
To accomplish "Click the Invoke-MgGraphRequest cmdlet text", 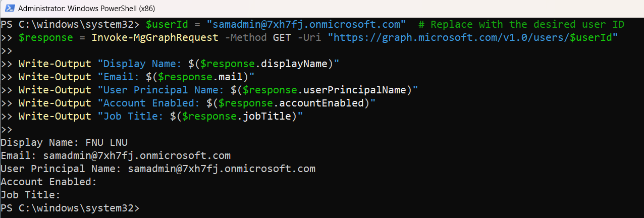I will point(155,37).
